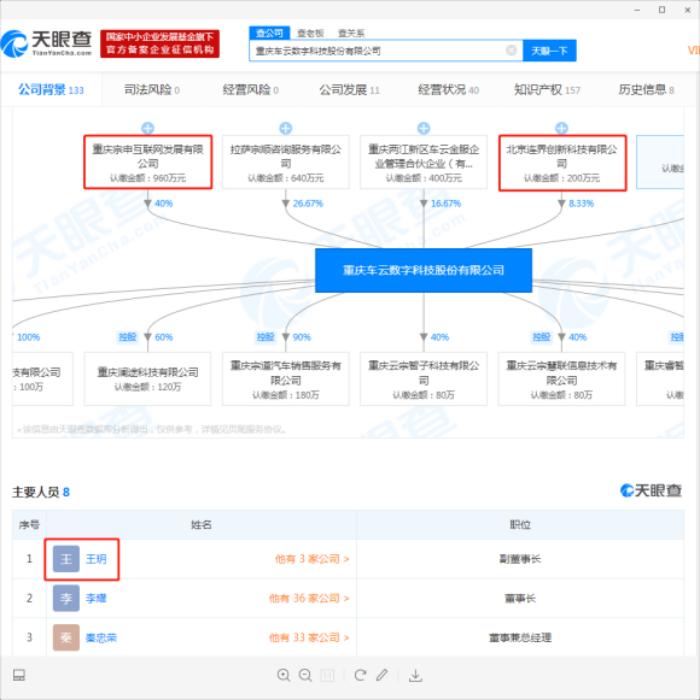This screenshot has width=700, height=700.
Task: Download the image with the download icon
Action: point(415,675)
